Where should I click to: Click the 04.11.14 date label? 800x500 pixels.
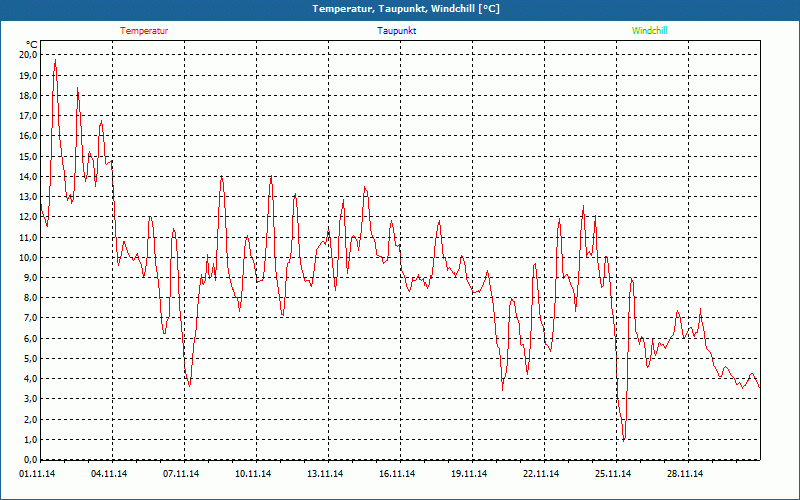point(109,474)
